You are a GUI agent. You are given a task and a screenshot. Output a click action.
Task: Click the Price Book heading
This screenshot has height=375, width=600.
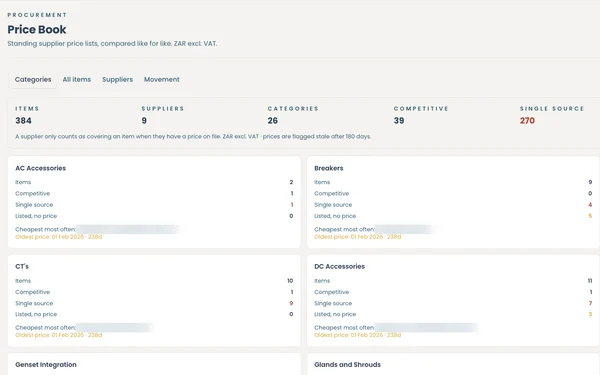coord(37,29)
